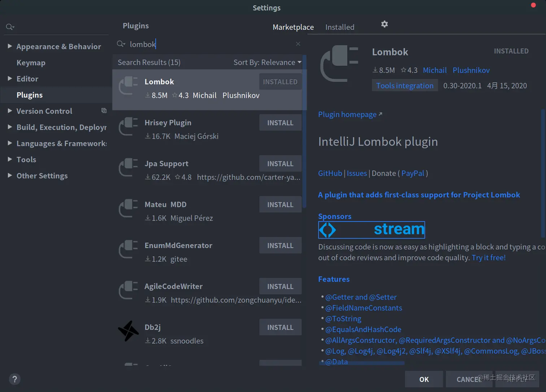Click the Try it free! link
This screenshot has height=392, width=546.
(489, 258)
